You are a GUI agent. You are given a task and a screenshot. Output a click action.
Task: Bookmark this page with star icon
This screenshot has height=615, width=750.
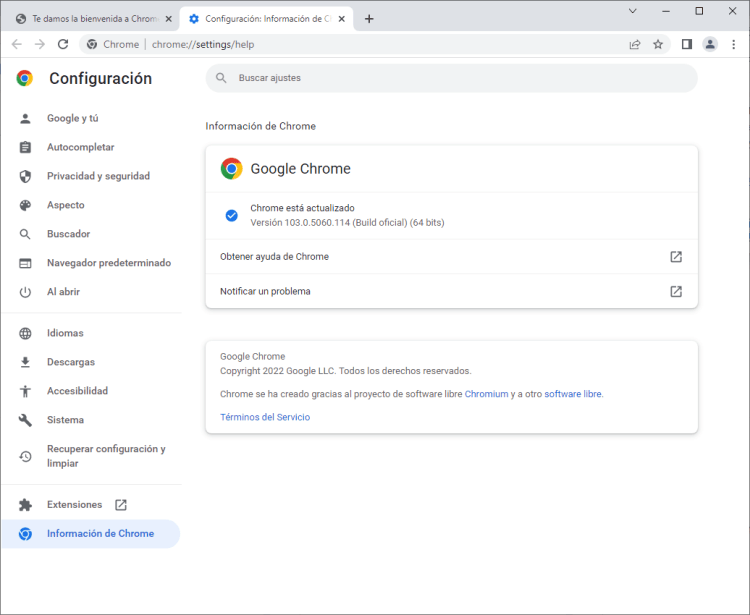[x=658, y=44]
